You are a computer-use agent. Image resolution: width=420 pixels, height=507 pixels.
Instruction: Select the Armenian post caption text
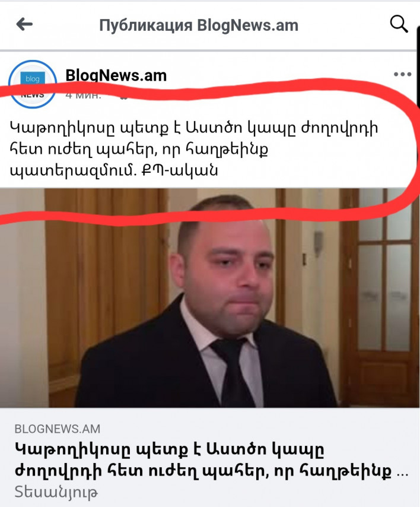pos(194,149)
